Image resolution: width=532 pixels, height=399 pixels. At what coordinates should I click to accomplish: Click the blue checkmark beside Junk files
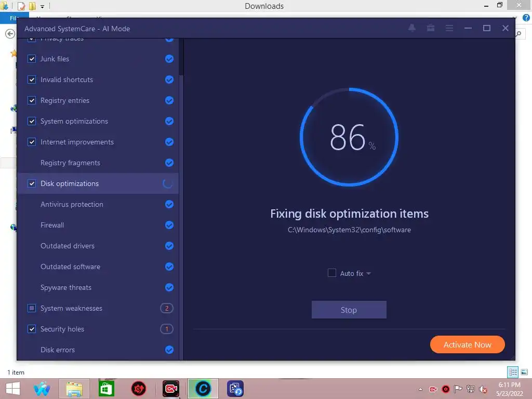[x=169, y=59]
